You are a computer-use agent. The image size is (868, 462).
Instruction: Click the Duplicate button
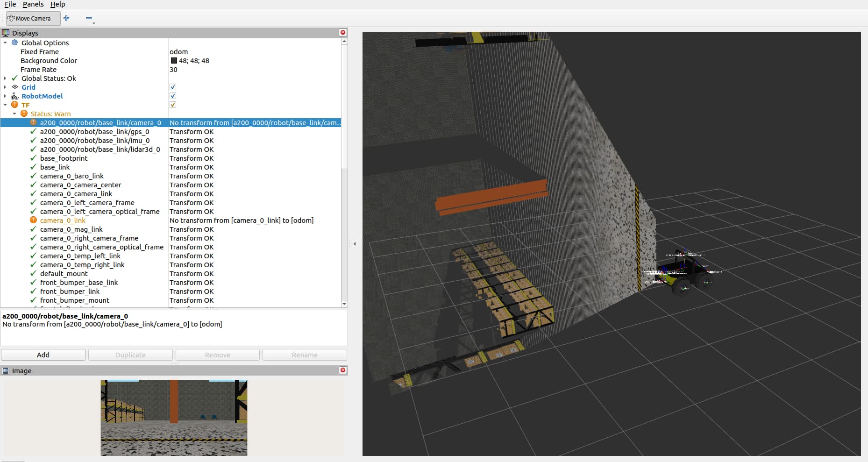coord(130,355)
